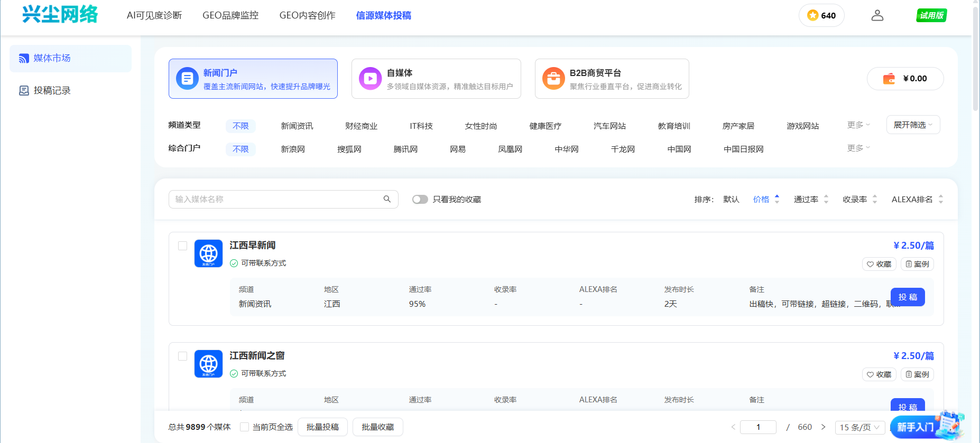Check the 江西早新闻 checkbox
Viewport: 980px width, 443px height.
coord(183,246)
